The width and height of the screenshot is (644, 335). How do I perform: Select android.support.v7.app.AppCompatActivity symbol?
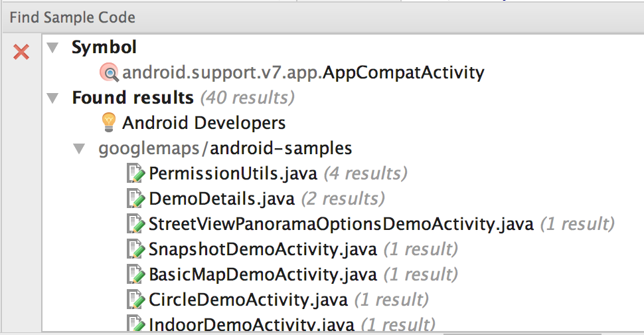tap(303, 72)
